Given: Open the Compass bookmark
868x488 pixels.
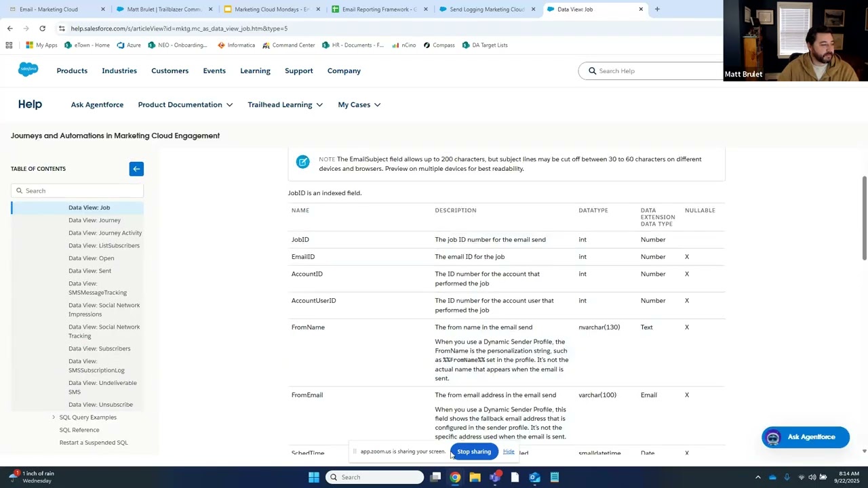Looking at the screenshot, I should tap(439, 45).
